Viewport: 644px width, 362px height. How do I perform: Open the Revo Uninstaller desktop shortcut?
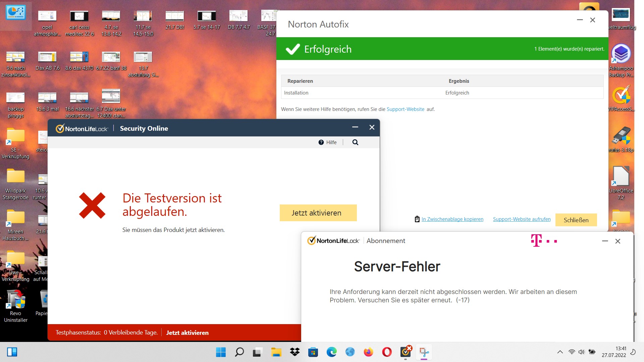click(x=15, y=306)
